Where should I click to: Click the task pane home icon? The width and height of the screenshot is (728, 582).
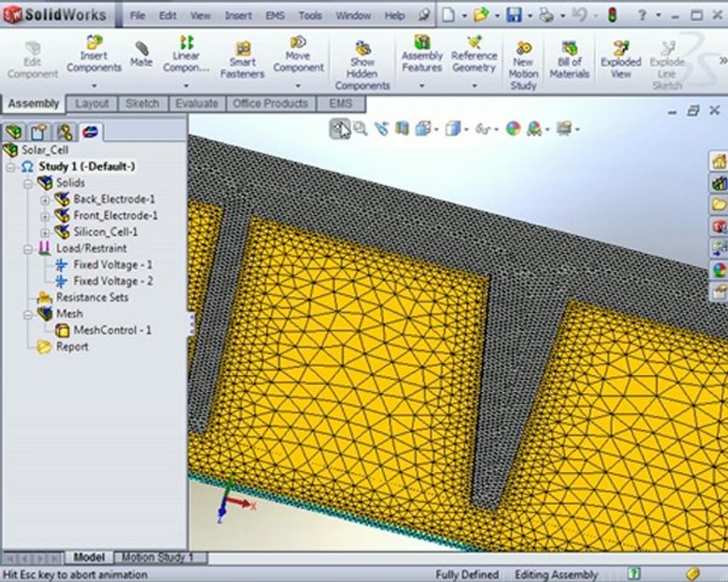tap(718, 161)
